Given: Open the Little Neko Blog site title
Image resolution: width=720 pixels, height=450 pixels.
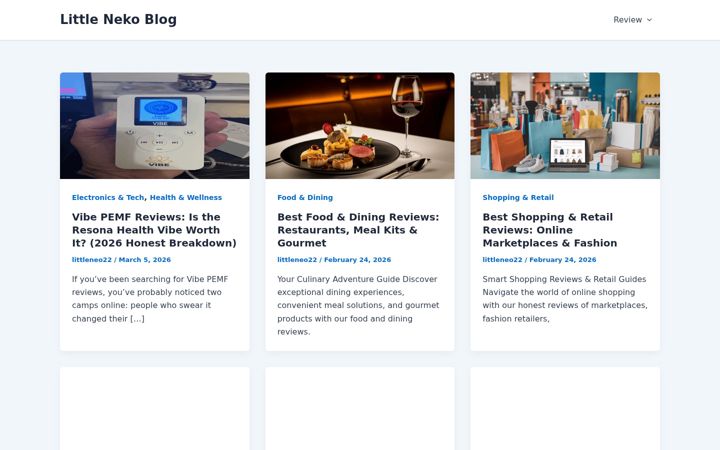Looking at the screenshot, I should [x=118, y=19].
